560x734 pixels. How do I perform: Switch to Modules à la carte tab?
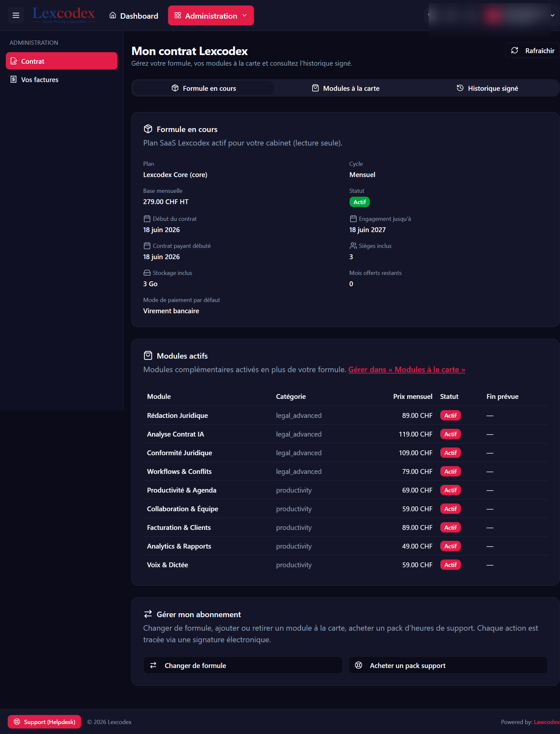(x=345, y=88)
